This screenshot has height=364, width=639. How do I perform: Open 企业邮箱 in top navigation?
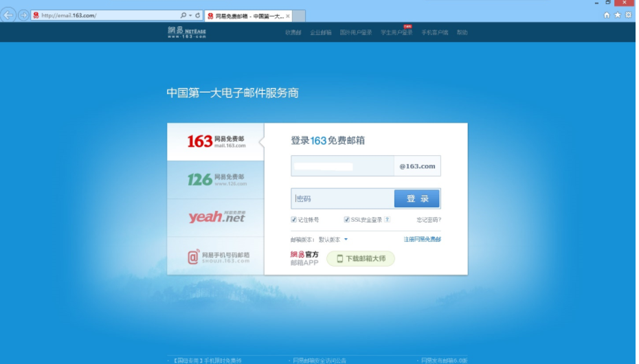point(321,32)
